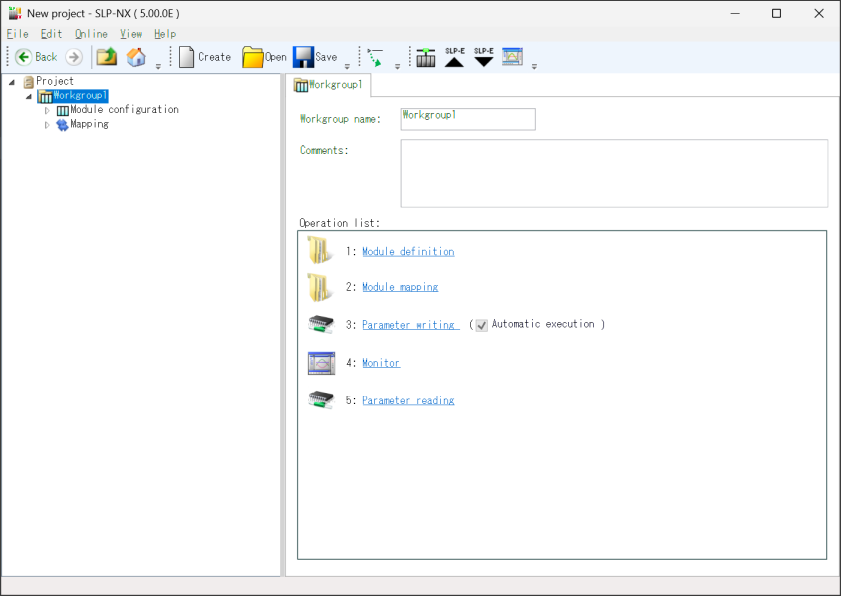
Task: Click the Comments text area
Action: click(614, 173)
